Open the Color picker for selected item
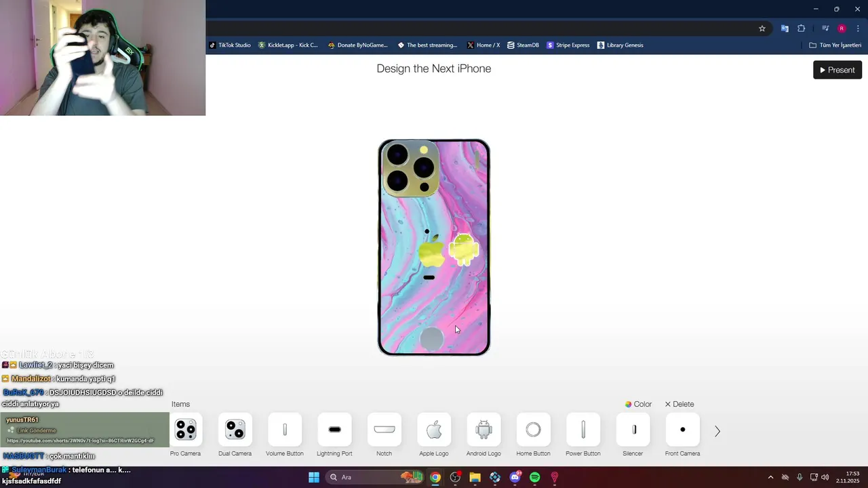 coord(638,404)
